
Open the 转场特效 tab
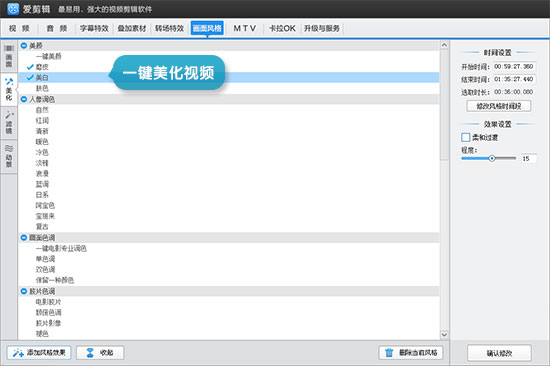169,28
